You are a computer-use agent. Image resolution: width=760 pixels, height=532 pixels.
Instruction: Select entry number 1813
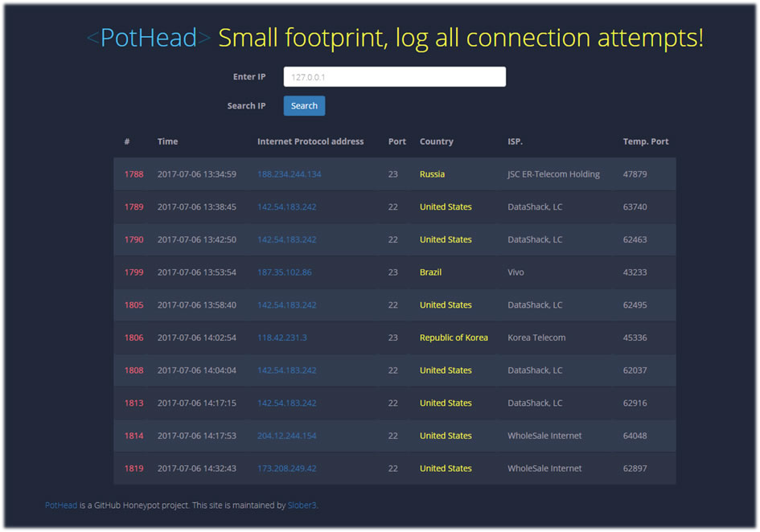(x=134, y=403)
